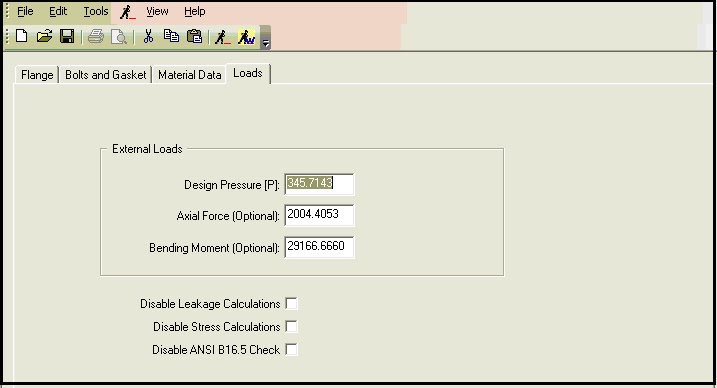
Task: Expand the toolbar options dropdown arrow
Action: point(265,37)
